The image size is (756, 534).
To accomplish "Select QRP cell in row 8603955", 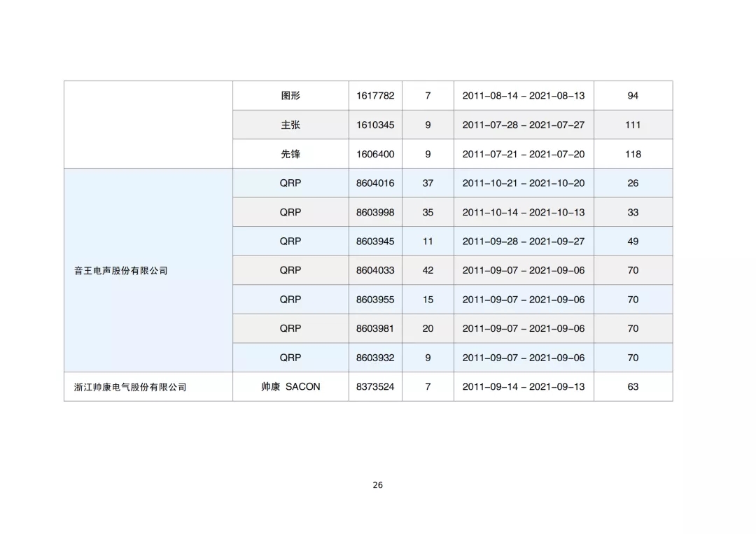I will (290, 300).
